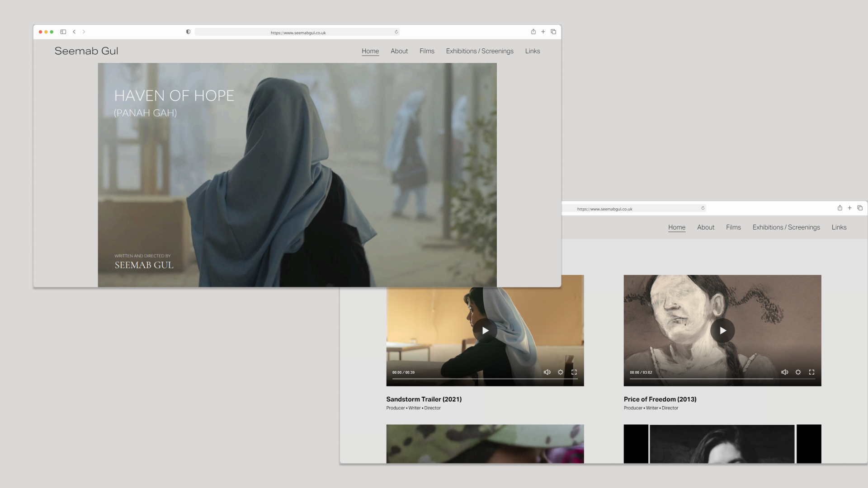Open new tab with front browser plus icon
Image resolution: width=868 pixels, height=488 pixels.
543,32
